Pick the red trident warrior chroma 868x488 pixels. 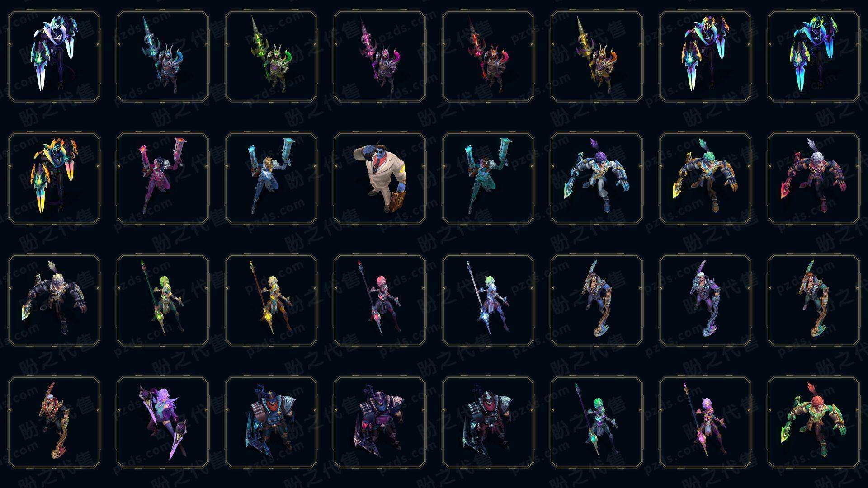[488, 56]
